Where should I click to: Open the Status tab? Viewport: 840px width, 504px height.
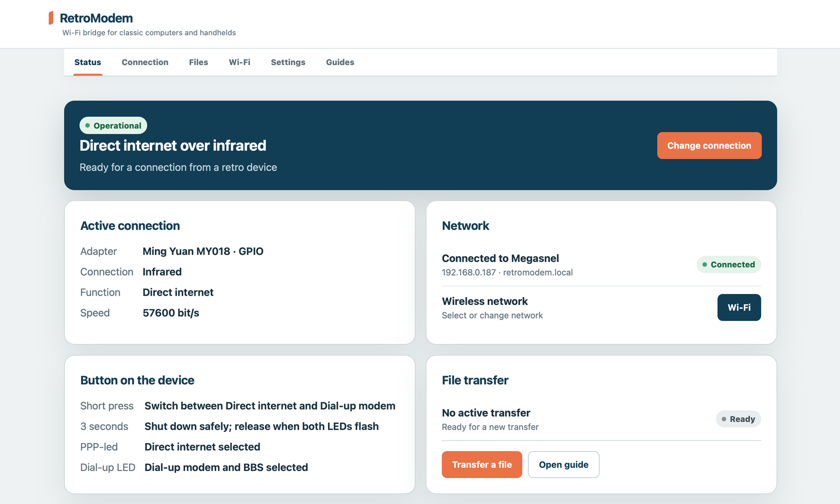[x=88, y=62]
